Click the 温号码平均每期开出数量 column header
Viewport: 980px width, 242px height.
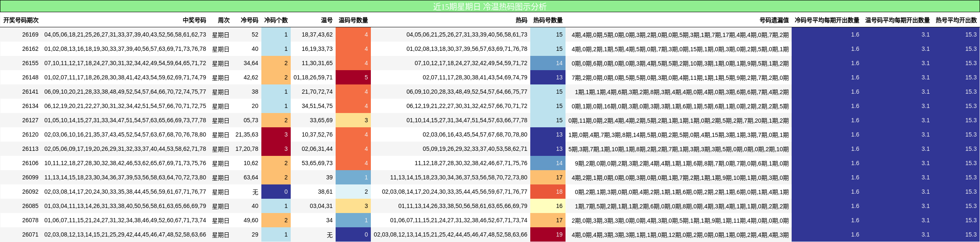897,20
